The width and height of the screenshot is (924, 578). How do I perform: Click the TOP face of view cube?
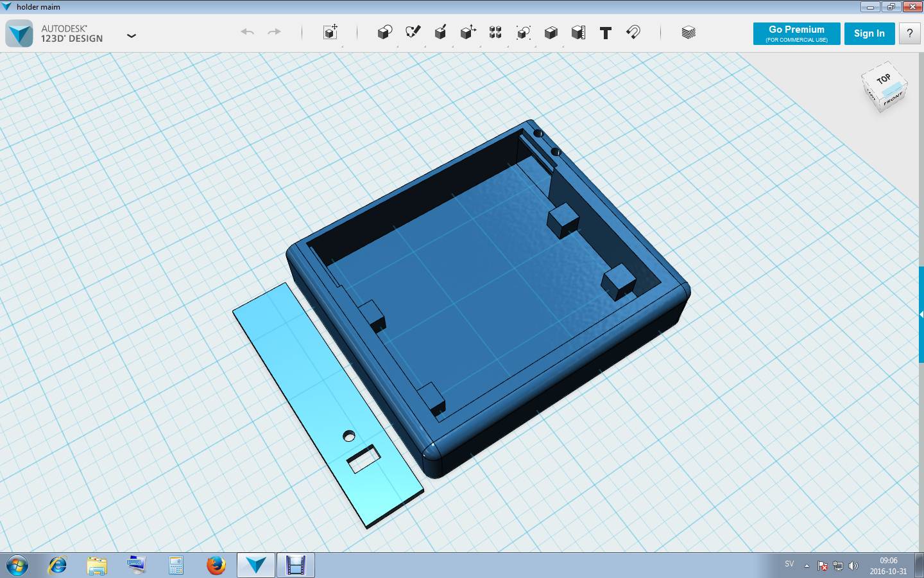884,79
